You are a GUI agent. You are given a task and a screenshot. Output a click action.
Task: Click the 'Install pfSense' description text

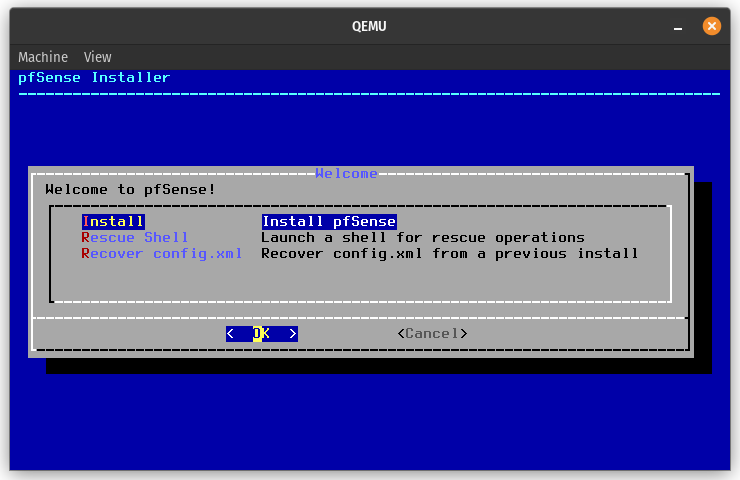pyautogui.click(x=329, y=221)
